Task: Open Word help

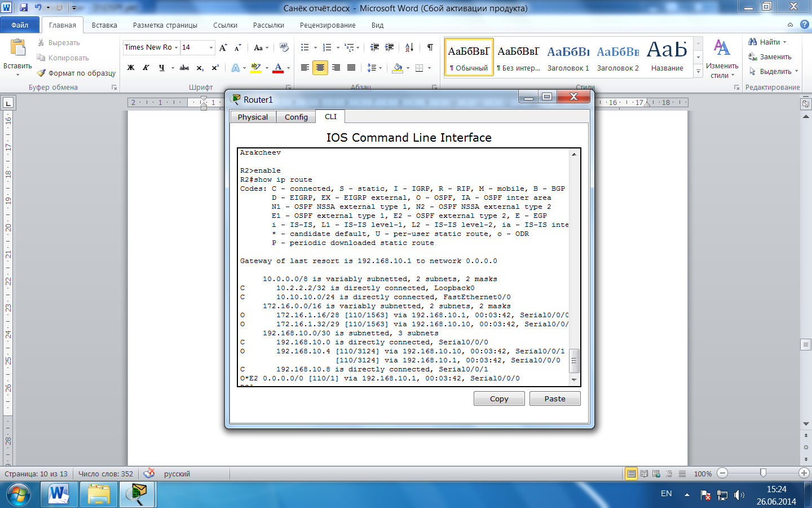Action: pos(805,25)
